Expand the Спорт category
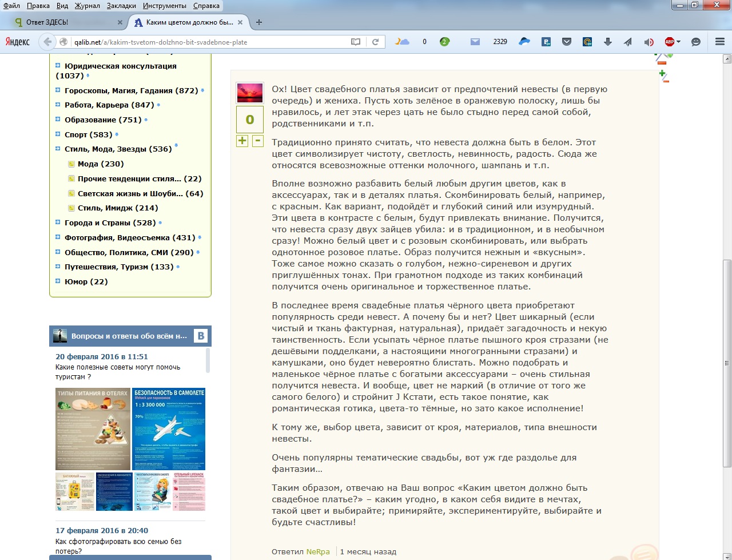 tap(58, 134)
